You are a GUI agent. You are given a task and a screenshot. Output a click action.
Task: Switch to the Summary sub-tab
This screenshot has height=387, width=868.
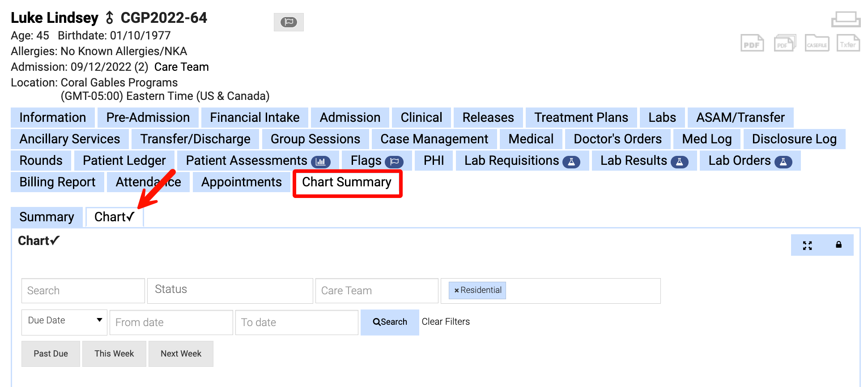[47, 217]
